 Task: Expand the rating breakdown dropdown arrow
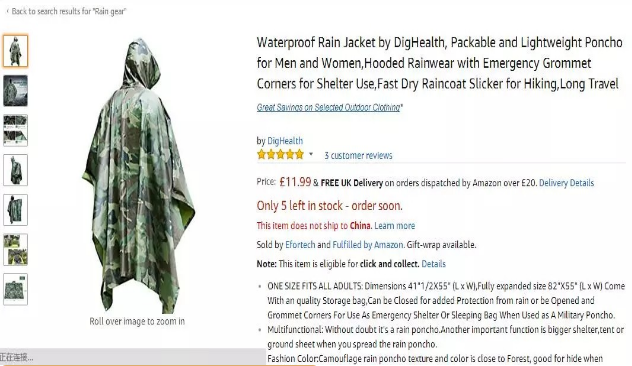311,154
